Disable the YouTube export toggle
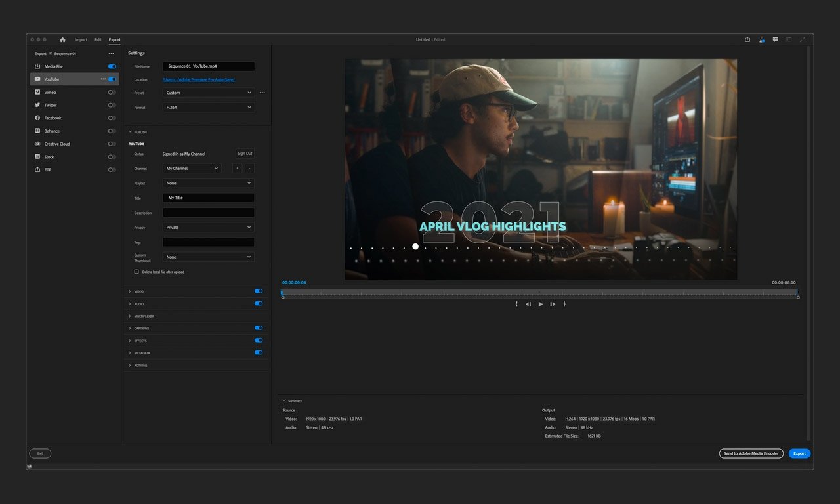840x504 pixels. point(112,79)
